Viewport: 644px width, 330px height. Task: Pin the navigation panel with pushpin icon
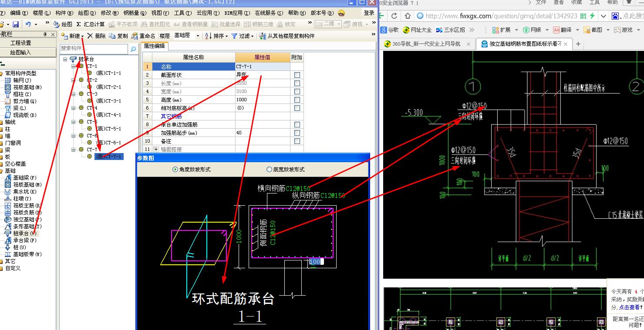pos(45,34)
